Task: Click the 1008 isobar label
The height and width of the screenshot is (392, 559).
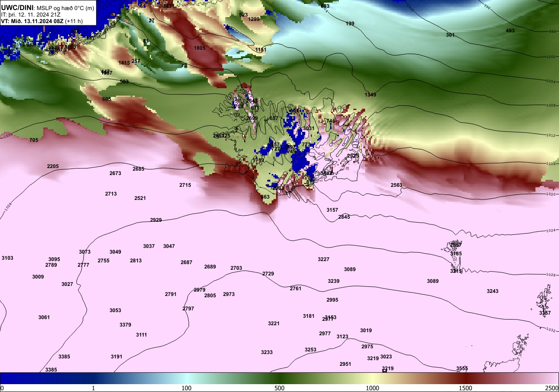Action: tap(551, 105)
